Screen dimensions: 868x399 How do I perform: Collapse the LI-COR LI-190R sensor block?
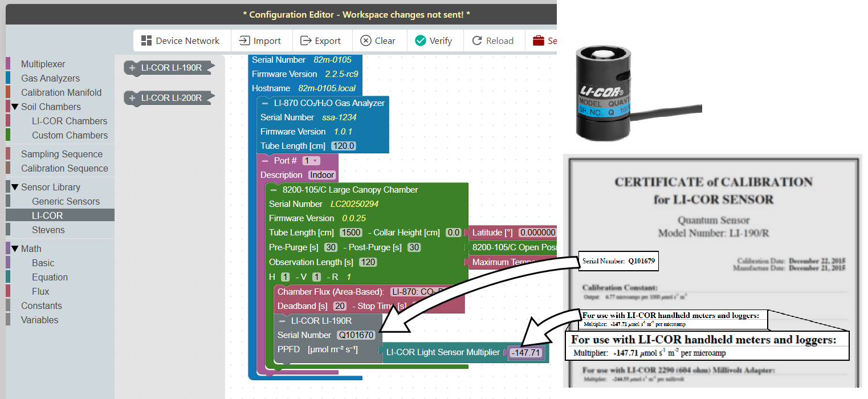click(x=282, y=321)
